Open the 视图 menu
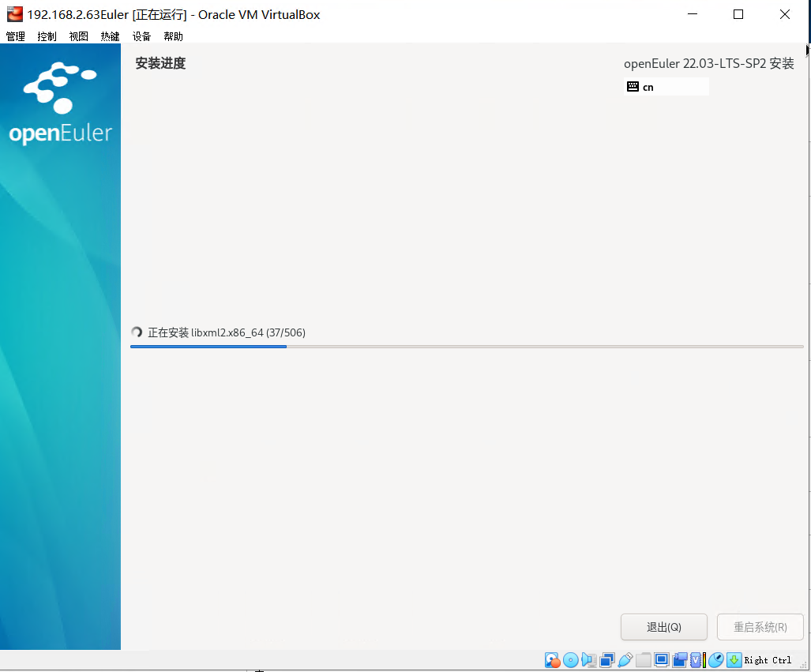 pyautogui.click(x=79, y=36)
